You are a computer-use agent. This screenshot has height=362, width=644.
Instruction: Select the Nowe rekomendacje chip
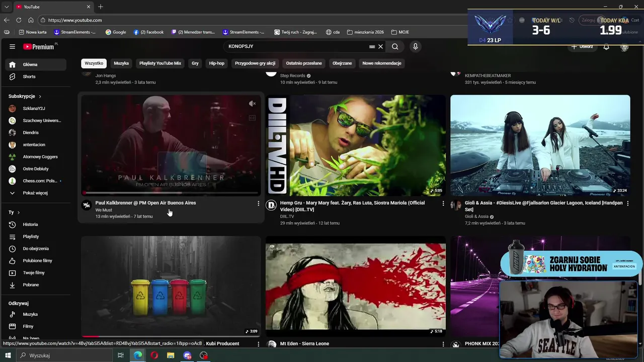point(382,63)
